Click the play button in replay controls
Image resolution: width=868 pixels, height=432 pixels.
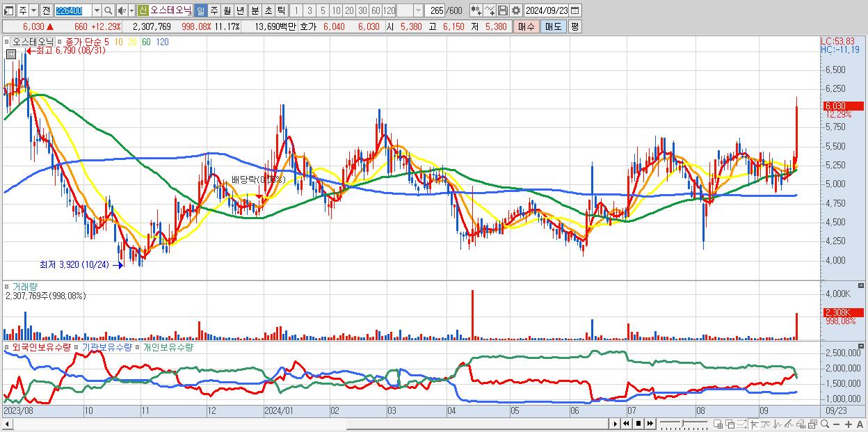point(616,423)
